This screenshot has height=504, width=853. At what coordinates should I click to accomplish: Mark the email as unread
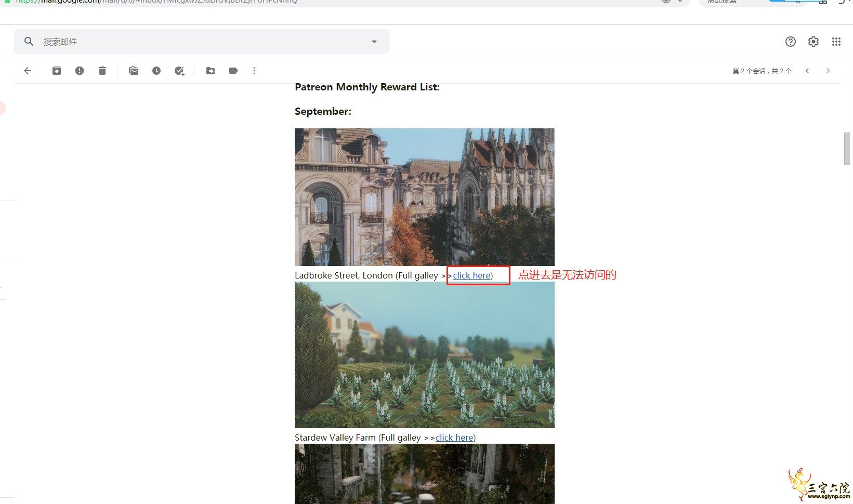[x=134, y=71]
